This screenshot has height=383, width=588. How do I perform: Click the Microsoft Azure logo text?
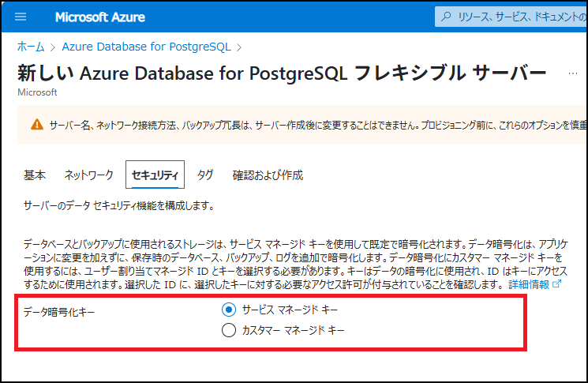pyautogui.click(x=100, y=17)
